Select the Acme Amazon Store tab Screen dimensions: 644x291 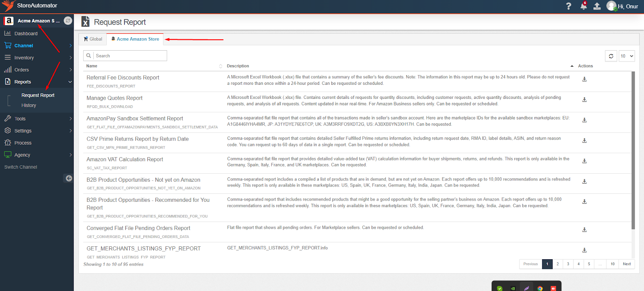click(135, 39)
